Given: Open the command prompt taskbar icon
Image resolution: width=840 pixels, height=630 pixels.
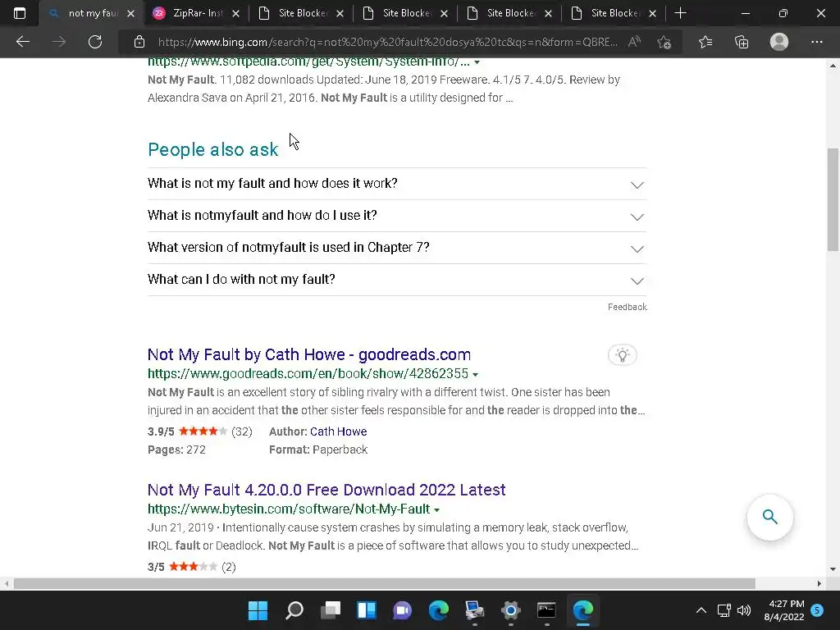Looking at the screenshot, I should (546, 610).
